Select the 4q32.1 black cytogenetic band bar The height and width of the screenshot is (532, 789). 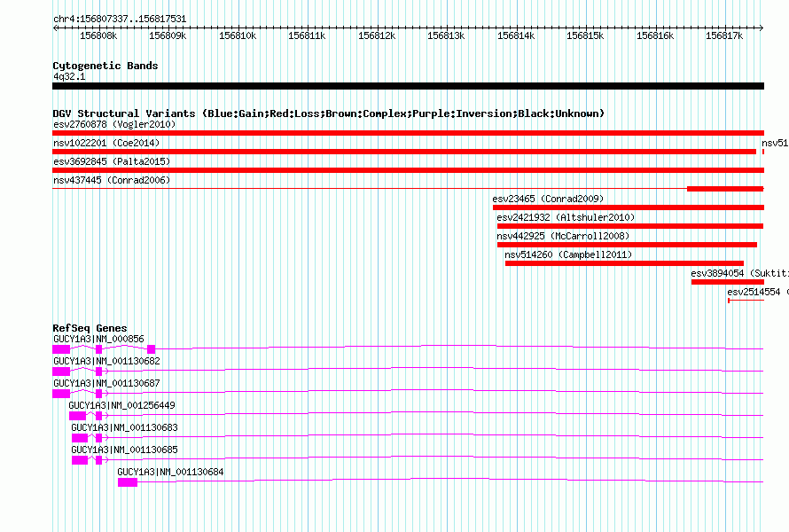pos(408,86)
